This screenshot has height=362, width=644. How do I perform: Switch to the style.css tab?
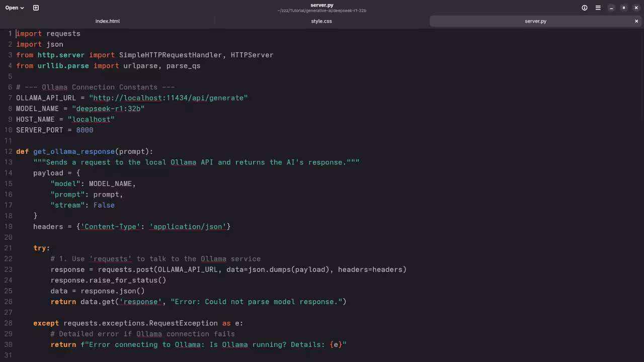tap(321, 21)
